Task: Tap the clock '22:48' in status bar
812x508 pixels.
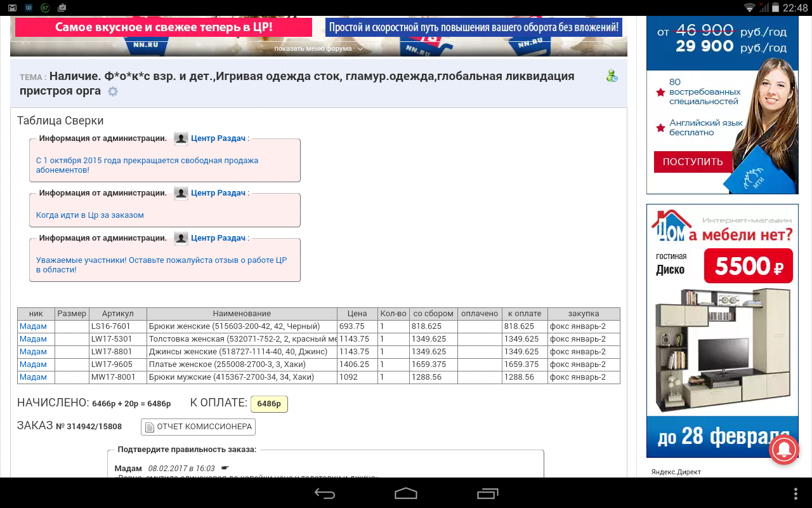Action: 796,8
